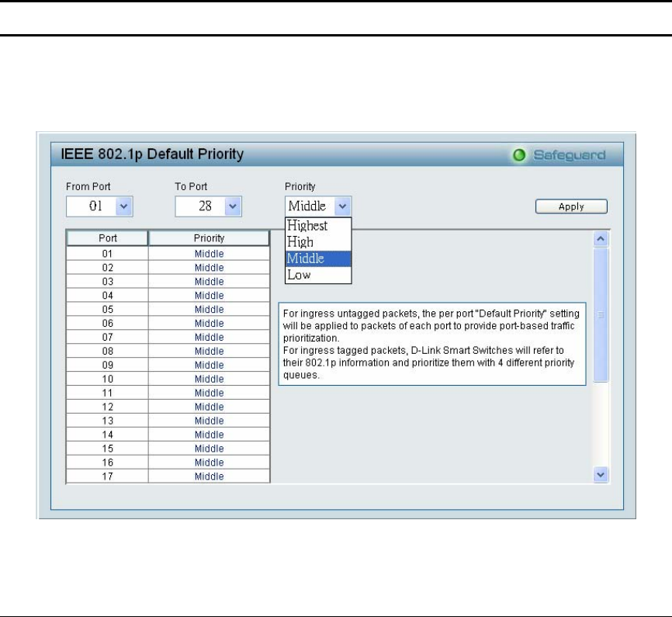
Task: Select port 15 row cell
Action: (108, 449)
